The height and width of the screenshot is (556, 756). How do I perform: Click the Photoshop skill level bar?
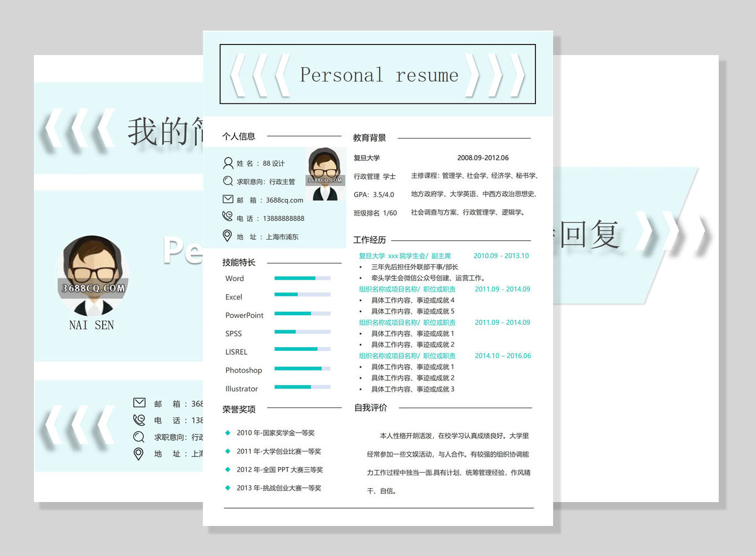tap(302, 369)
